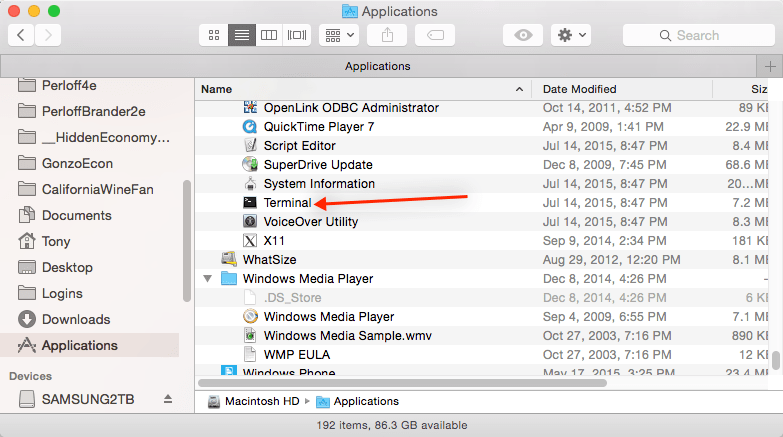Image resolution: width=783 pixels, height=437 pixels.
Task: Click Terminal's date Jul 14, 2015, 8:47 PM
Action: [605, 203]
